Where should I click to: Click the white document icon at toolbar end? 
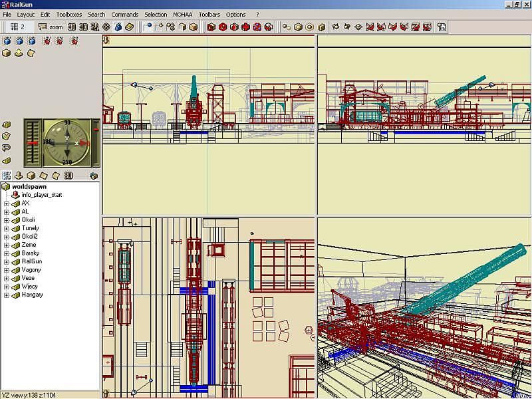(442, 27)
